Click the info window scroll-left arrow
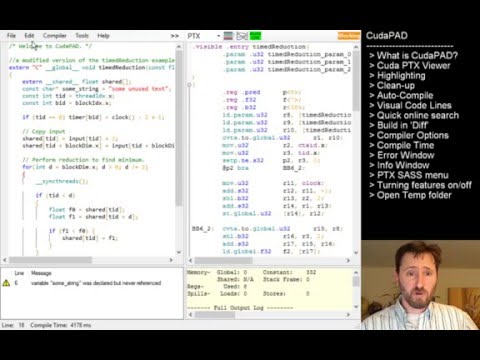Image resolution: width=480 pixels, height=360 pixels. point(191,315)
